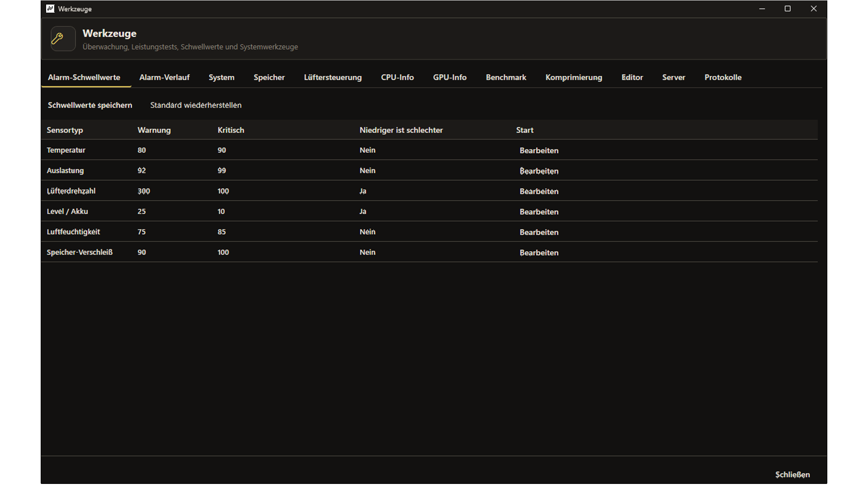Maximize the Werkzeuge window

pos(788,9)
